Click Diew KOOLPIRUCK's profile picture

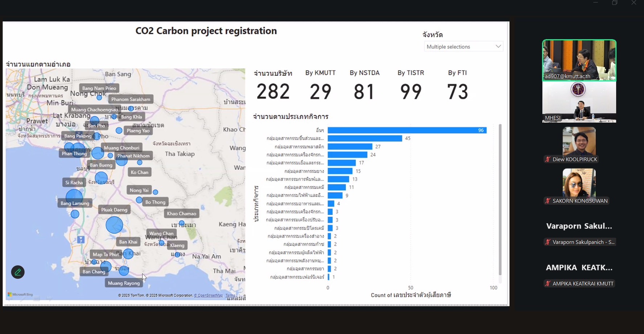click(579, 141)
